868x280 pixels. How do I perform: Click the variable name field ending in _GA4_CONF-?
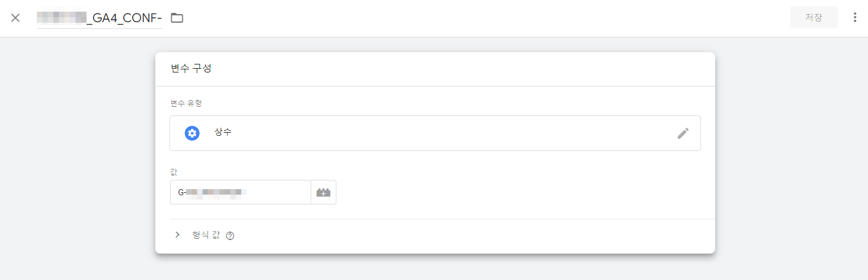99,18
